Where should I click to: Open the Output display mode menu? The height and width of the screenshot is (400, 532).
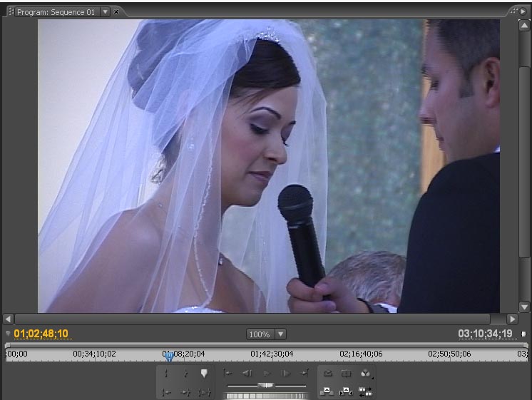click(x=365, y=373)
